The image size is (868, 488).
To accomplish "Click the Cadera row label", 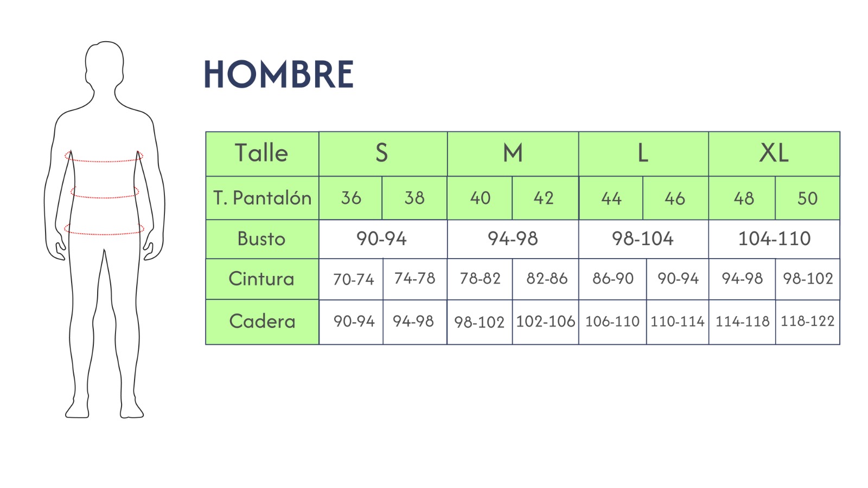I will point(261,322).
